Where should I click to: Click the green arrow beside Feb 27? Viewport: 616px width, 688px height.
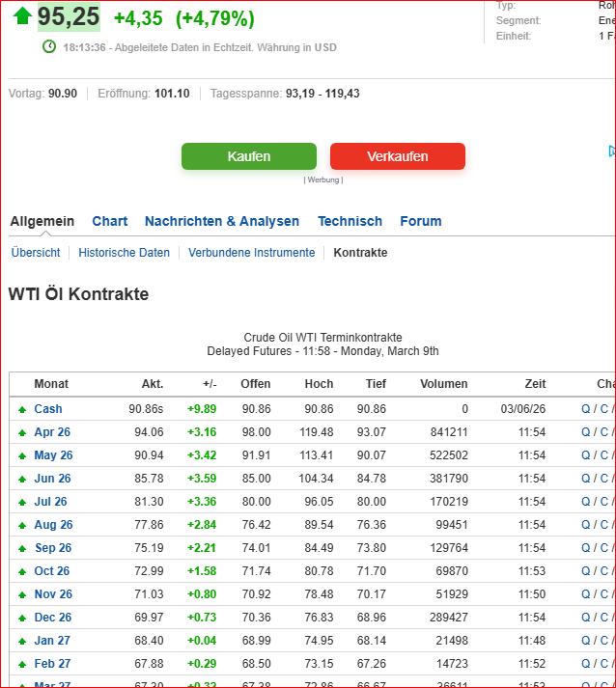click(22, 664)
